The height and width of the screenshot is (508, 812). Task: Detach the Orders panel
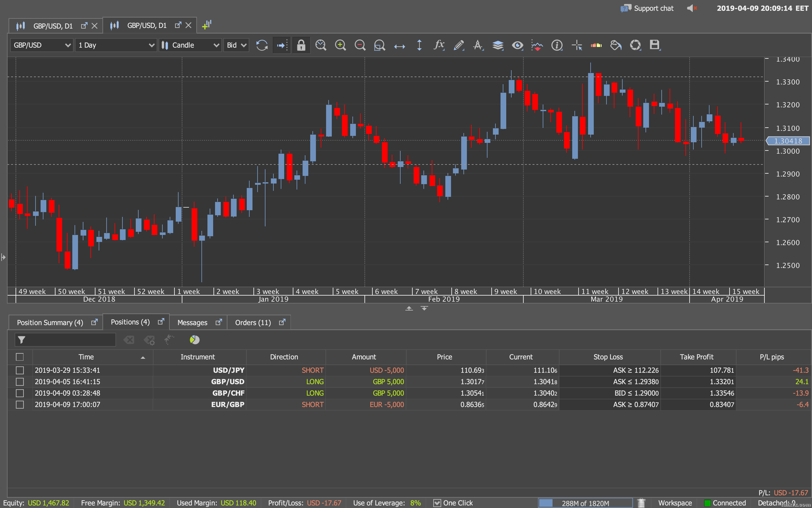click(x=282, y=322)
